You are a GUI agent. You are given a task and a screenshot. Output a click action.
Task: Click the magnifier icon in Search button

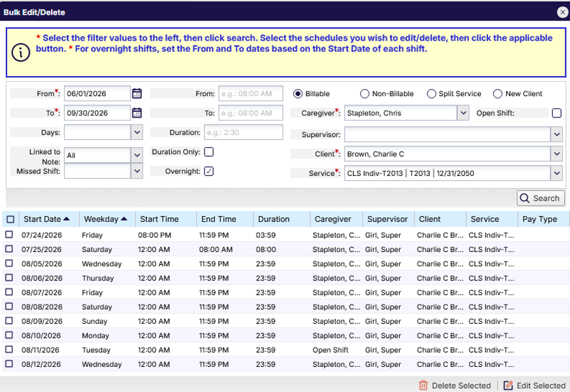pyautogui.click(x=525, y=198)
